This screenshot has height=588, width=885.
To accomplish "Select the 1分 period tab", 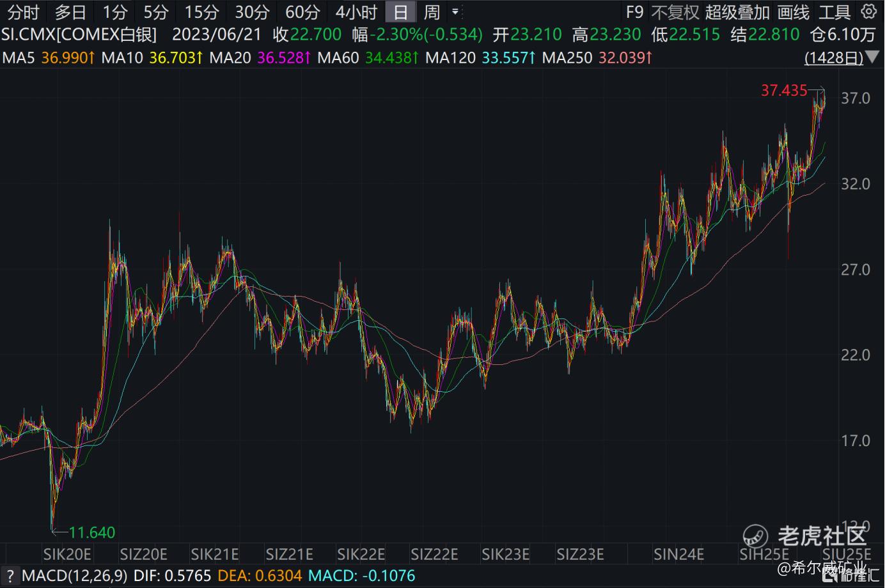I will tap(115, 12).
